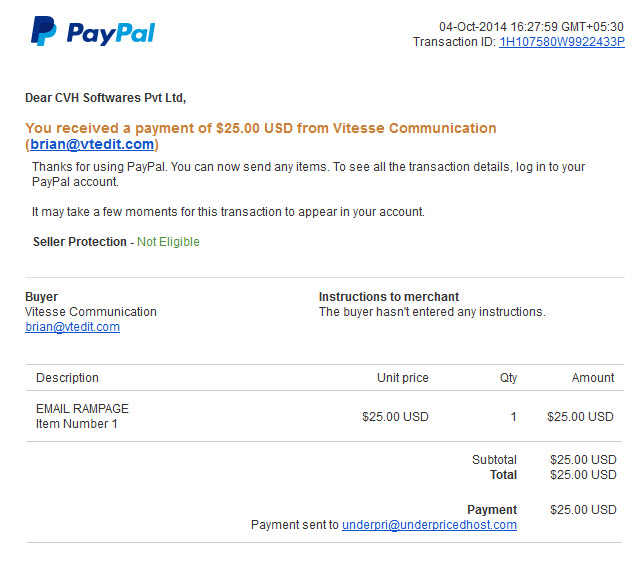Click the Unit price column header

[402, 378]
